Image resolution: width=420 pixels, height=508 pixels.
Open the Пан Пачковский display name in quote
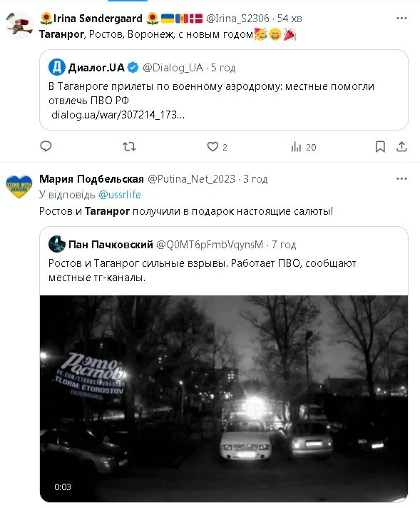(x=111, y=244)
